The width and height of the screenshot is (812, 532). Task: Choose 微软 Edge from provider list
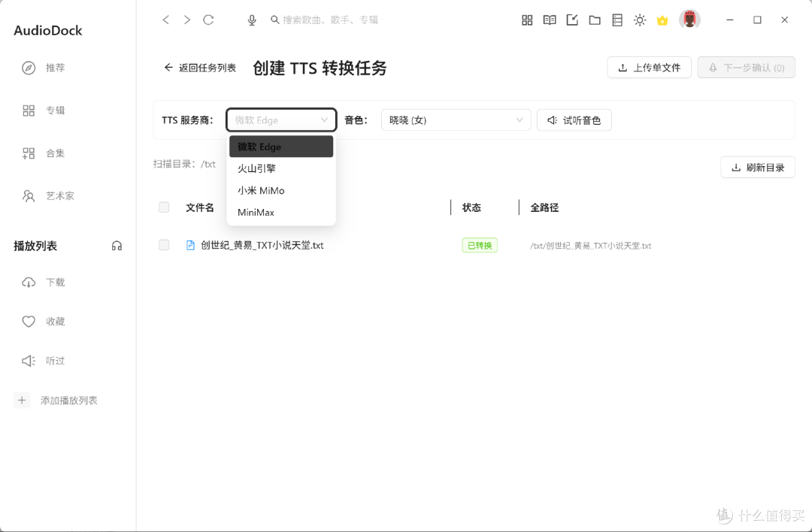point(281,147)
